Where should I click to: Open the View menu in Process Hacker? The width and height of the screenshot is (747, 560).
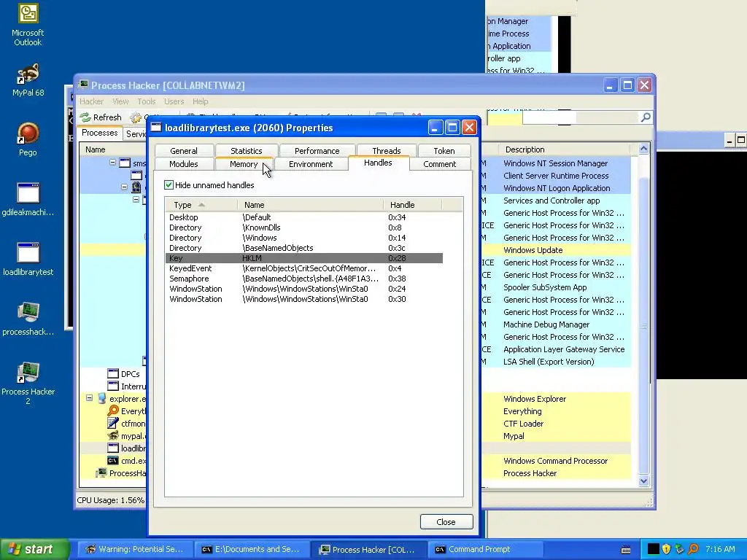120,101
